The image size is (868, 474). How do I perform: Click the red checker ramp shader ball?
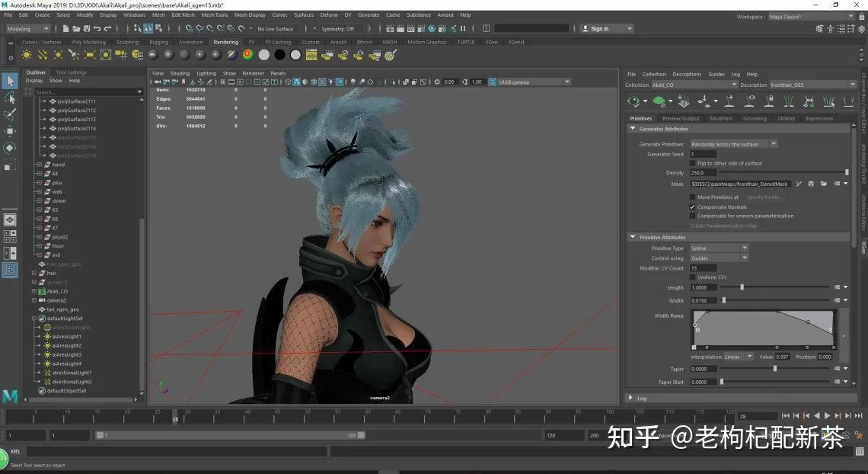coord(247,55)
